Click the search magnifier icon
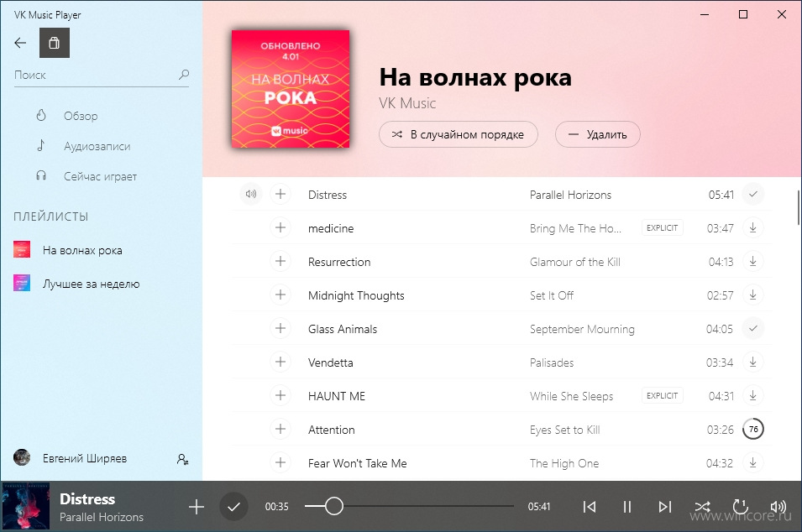Viewport: 802px width, 532px height. point(184,75)
